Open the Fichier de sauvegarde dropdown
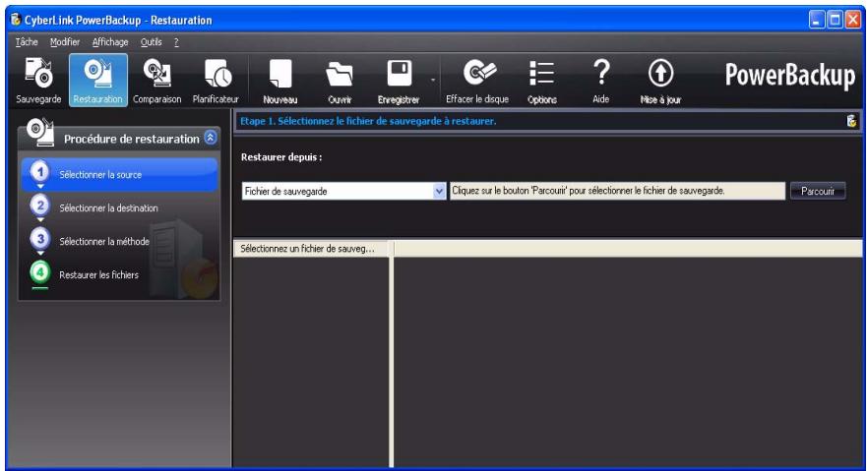Viewport: 868px width, 471px height. pyautogui.click(x=343, y=192)
